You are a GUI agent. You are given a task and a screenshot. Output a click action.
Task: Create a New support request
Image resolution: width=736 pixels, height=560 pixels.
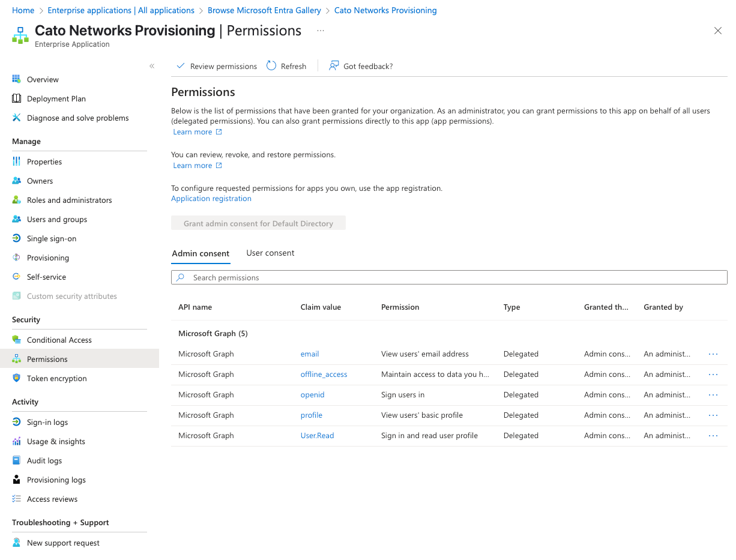click(x=63, y=543)
